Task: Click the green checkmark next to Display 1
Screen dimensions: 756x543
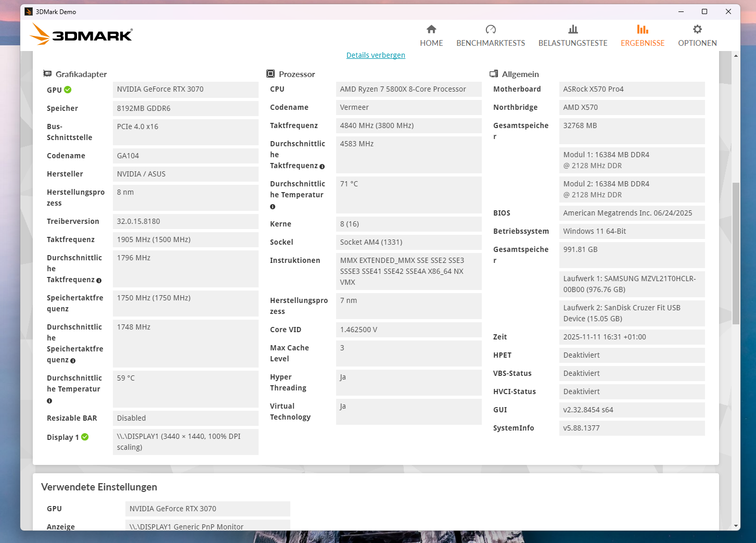Action: tap(85, 437)
